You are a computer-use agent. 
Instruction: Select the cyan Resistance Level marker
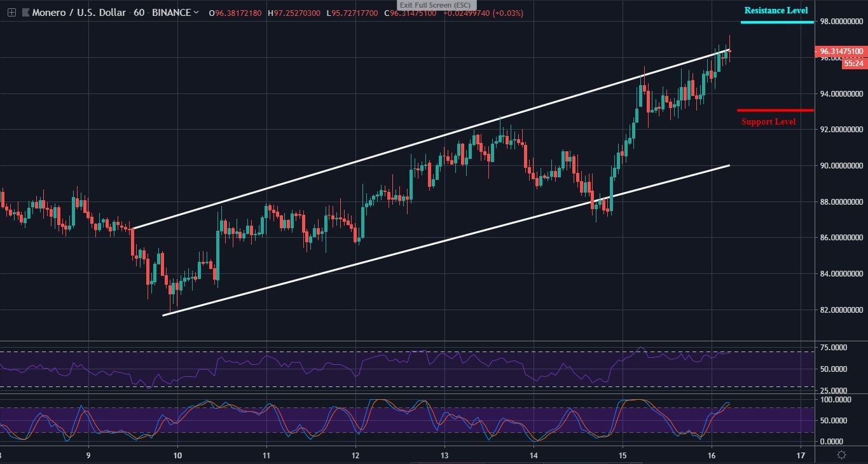click(x=776, y=10)
